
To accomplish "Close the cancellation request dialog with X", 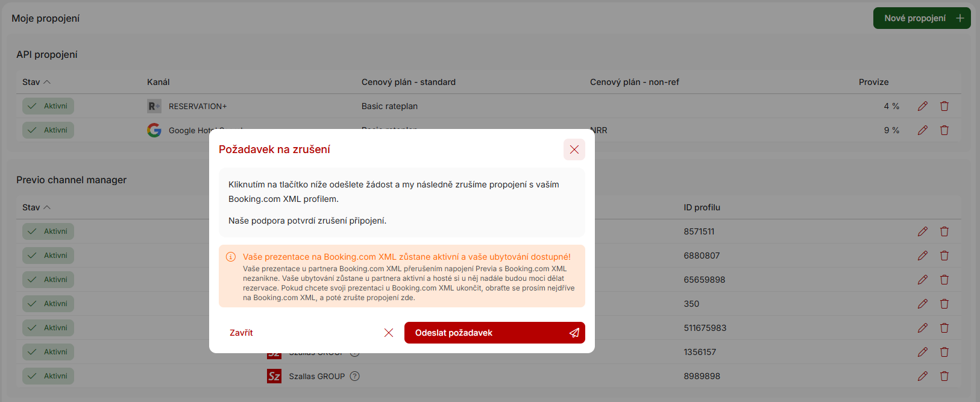I will [x=574, y=149].
